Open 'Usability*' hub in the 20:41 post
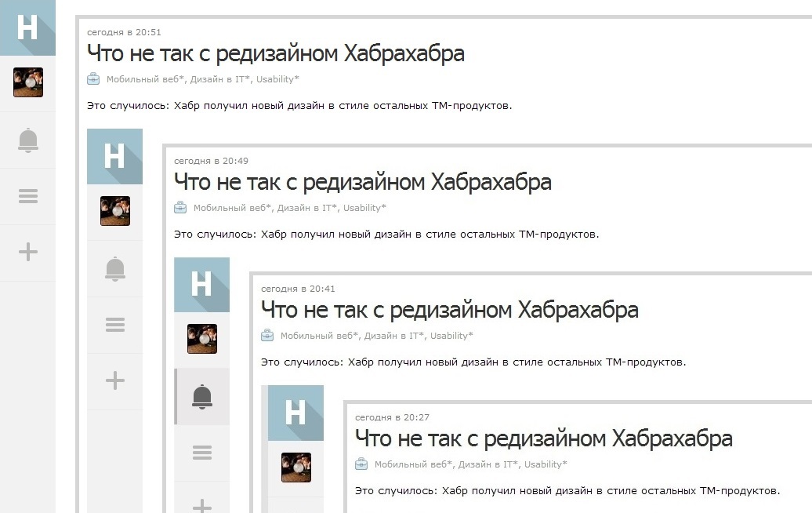The image size is (812, 513). (x=451, y=336)
